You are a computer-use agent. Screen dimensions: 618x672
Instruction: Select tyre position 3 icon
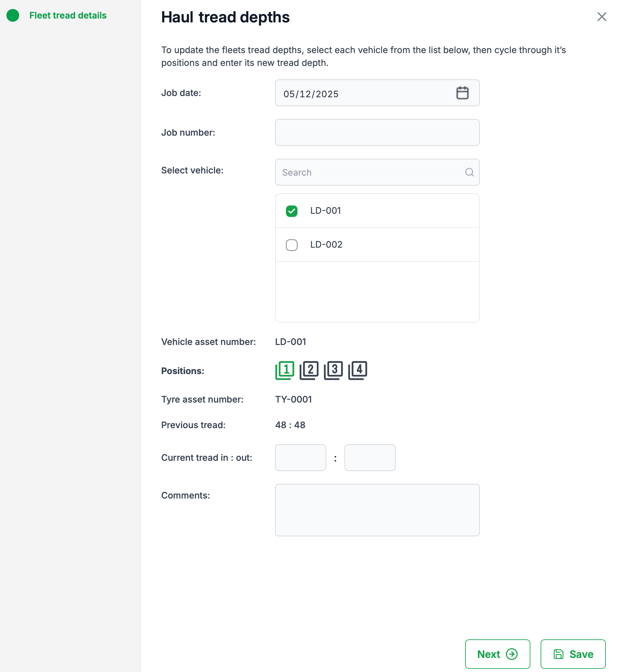pos(333,370)
